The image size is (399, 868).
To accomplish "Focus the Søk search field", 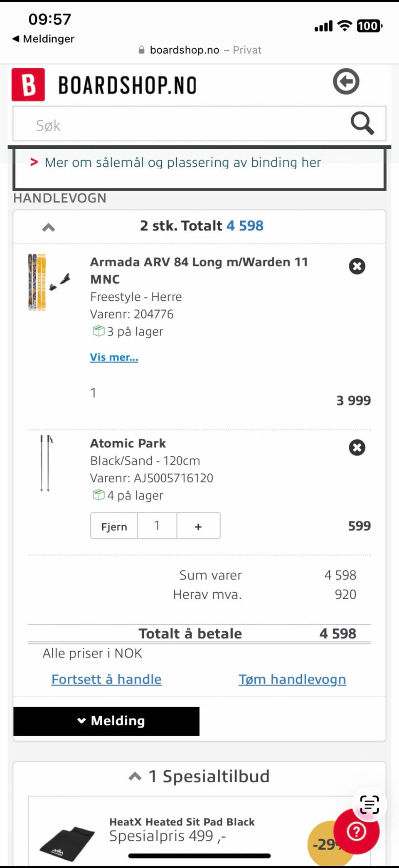I will pos(179,125).
